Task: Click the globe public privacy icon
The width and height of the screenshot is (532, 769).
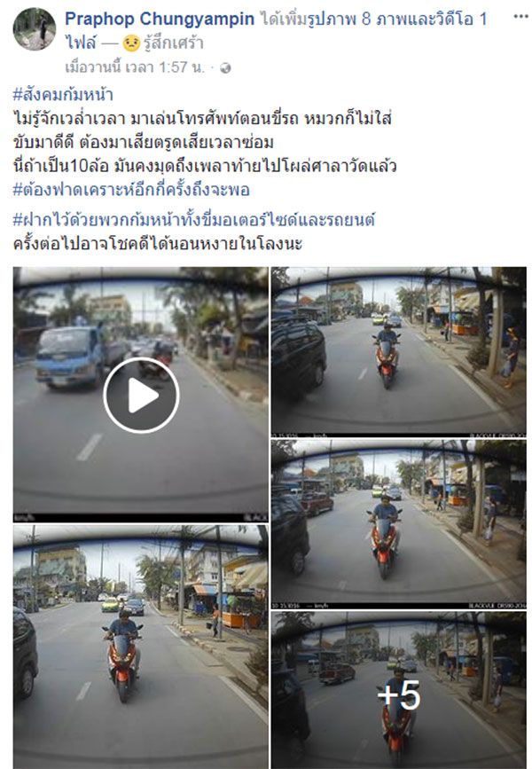Action: (225, 68)
